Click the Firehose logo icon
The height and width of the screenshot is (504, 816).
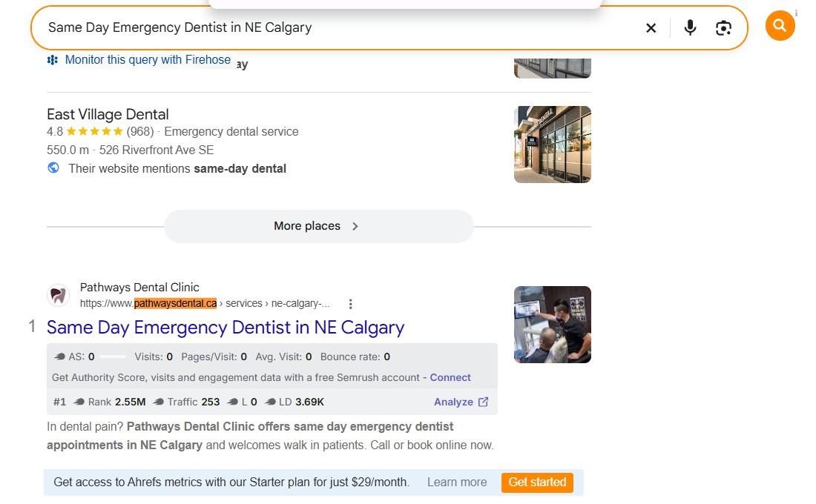(x=53, y=60)
